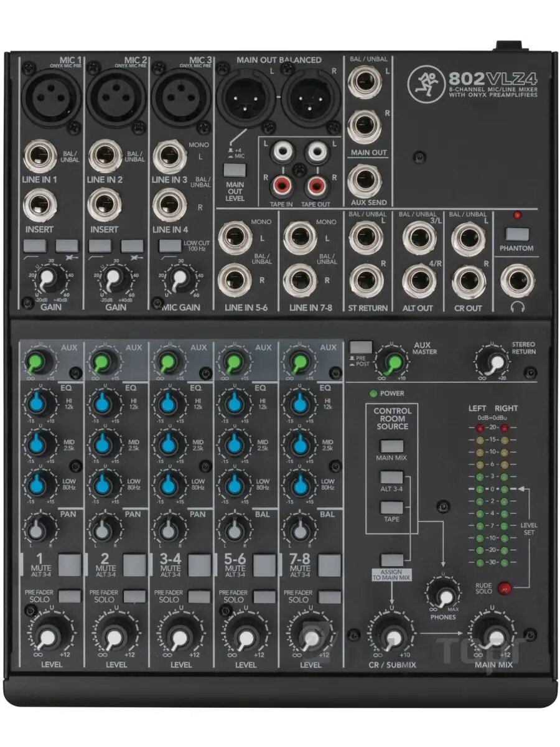Select ALT 3-4 as control room source
This screenshot has height=747, width=560.
(x=393, y=477)
